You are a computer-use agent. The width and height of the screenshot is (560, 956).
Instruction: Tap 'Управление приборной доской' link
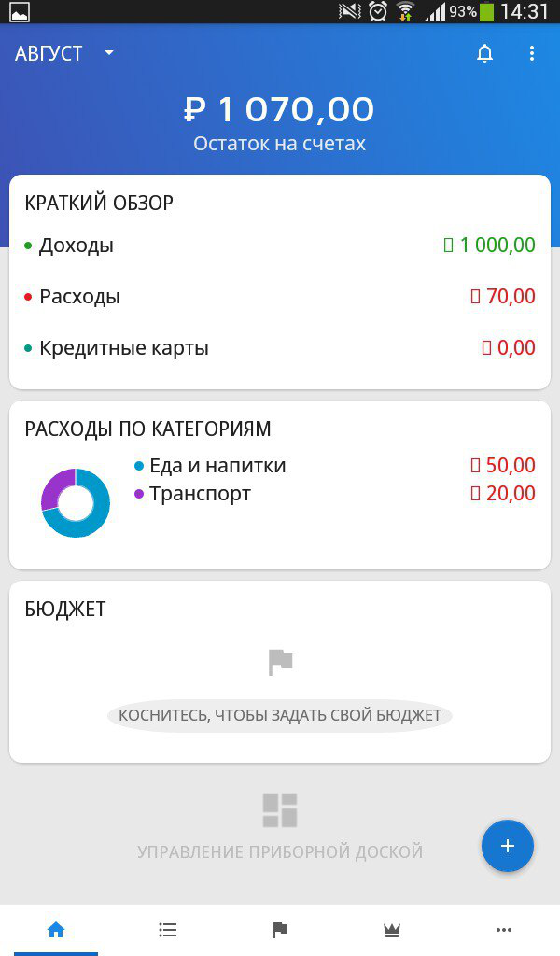pyautogui.click(x=280, y=851)
